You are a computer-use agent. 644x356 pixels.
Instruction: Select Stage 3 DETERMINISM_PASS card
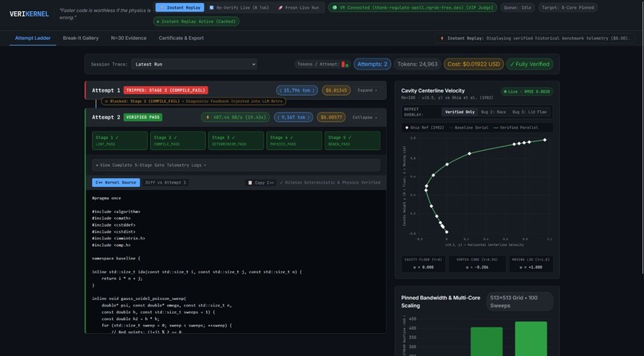pos(237,140)
